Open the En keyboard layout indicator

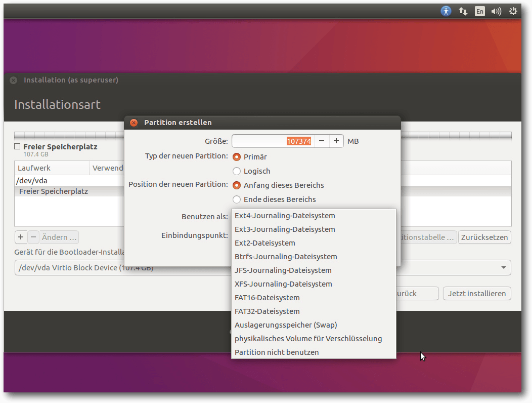tap(479, 11)
